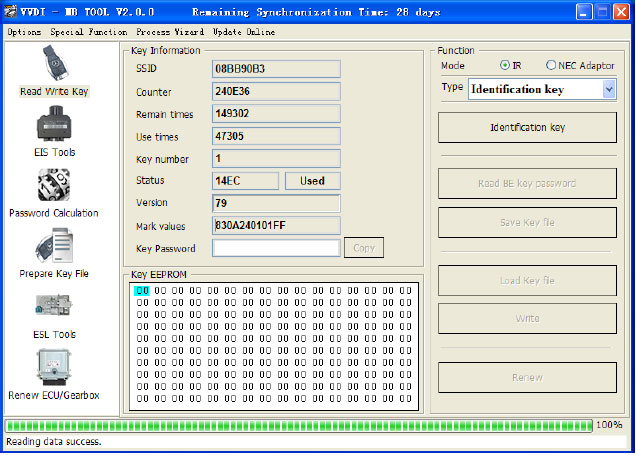Viewport: 636px width, 455px height.
Task: Click the Read BE key password button
Action: tap(527, 183)
